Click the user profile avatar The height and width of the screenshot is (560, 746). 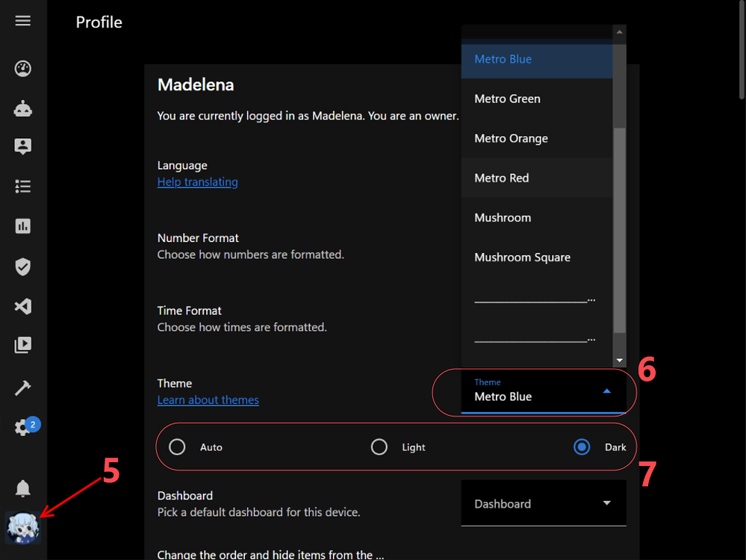click(x=23, y=528)
